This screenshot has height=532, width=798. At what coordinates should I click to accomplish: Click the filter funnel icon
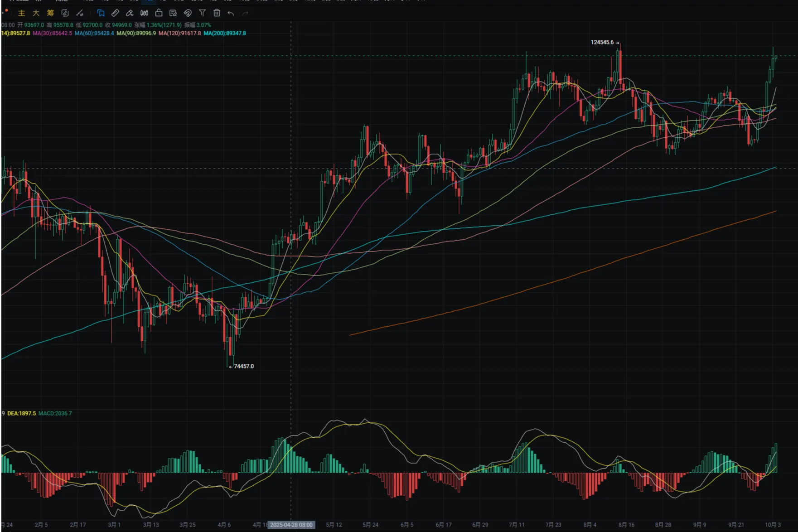(x=203, y=13)
